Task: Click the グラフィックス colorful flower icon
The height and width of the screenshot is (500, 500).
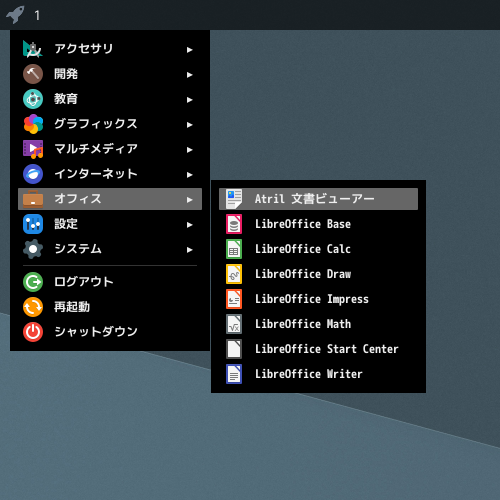Action: click(33, 124)
